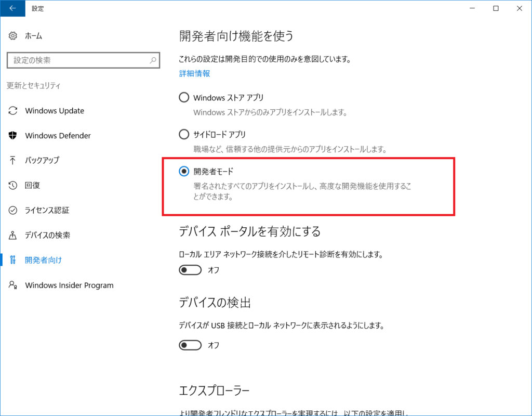This screenshot has height=416, width=532.
Task: Open the 詳細情報 link
Action: [x=194, y=73]
